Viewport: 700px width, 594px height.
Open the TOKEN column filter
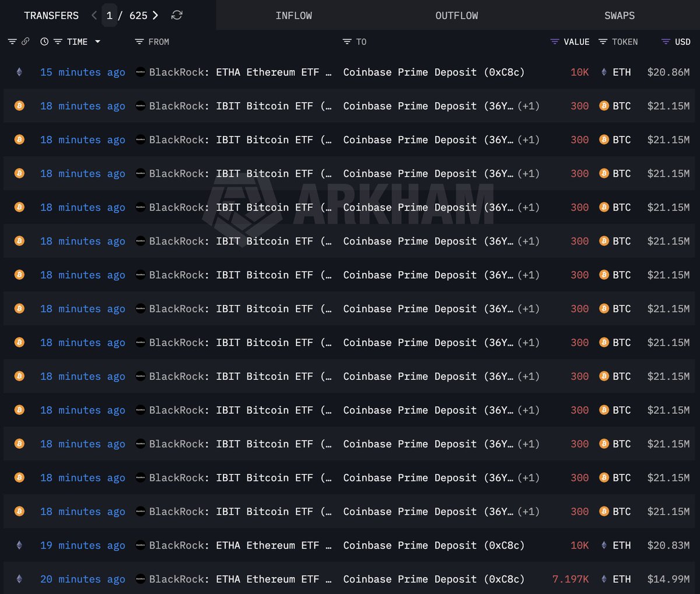click(x=603, y=41)
